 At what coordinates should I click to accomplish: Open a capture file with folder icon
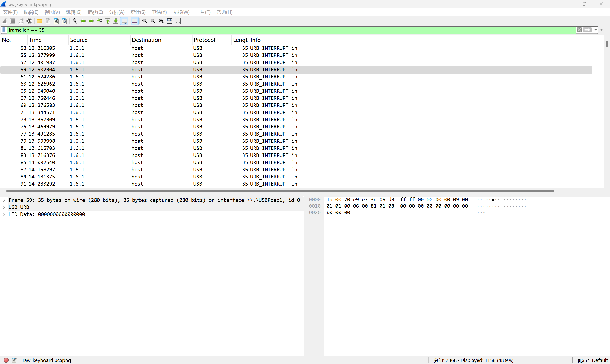[40, 21]
